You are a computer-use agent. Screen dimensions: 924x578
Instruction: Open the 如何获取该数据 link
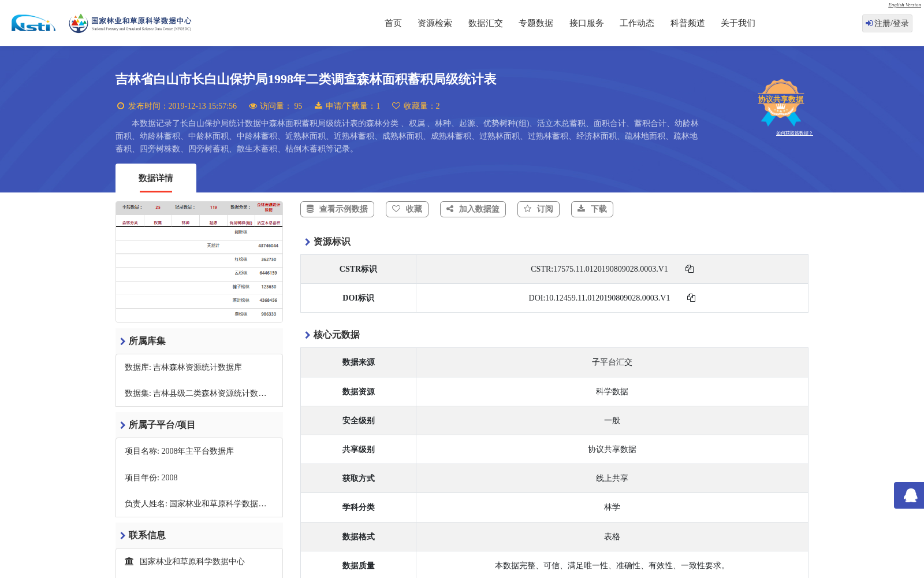pyautogui.click(x=794, y=133)
